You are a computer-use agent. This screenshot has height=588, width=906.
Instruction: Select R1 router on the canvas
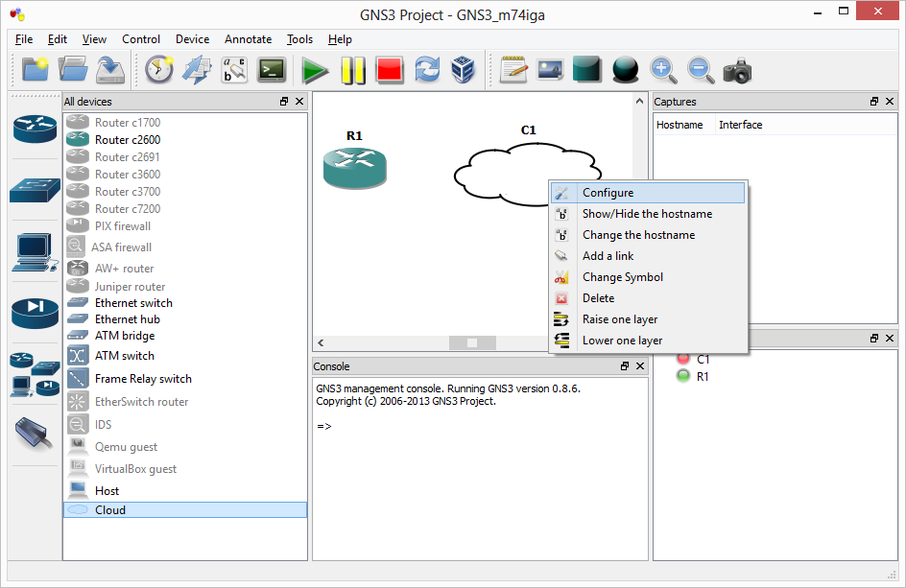click(355, 168)
